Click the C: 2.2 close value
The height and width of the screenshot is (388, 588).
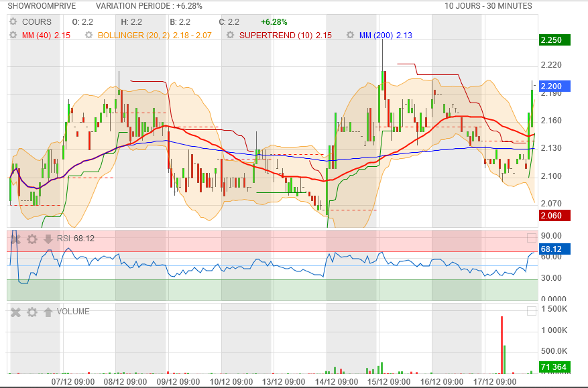(x=229, y=21)
